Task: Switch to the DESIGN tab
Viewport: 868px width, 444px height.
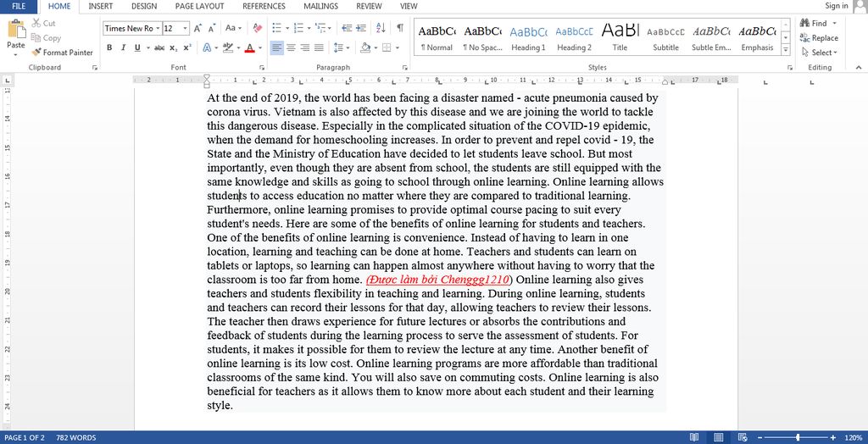Action: pos(144,7)
